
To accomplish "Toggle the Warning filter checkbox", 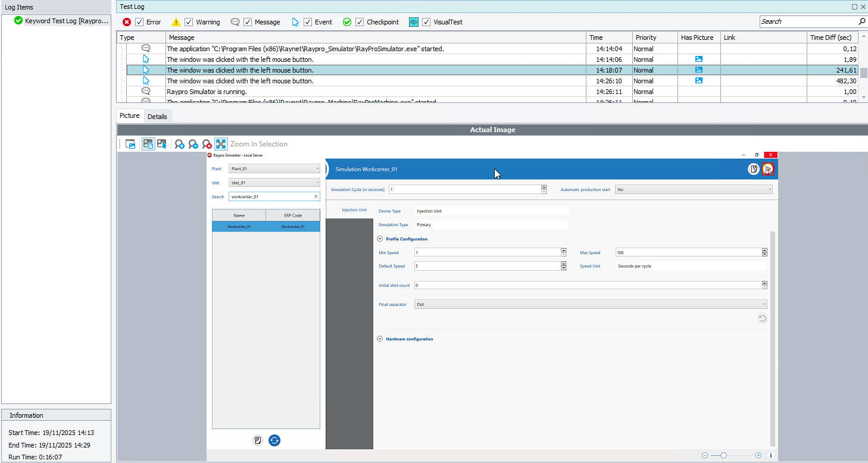I will click(x=189, y=22).
